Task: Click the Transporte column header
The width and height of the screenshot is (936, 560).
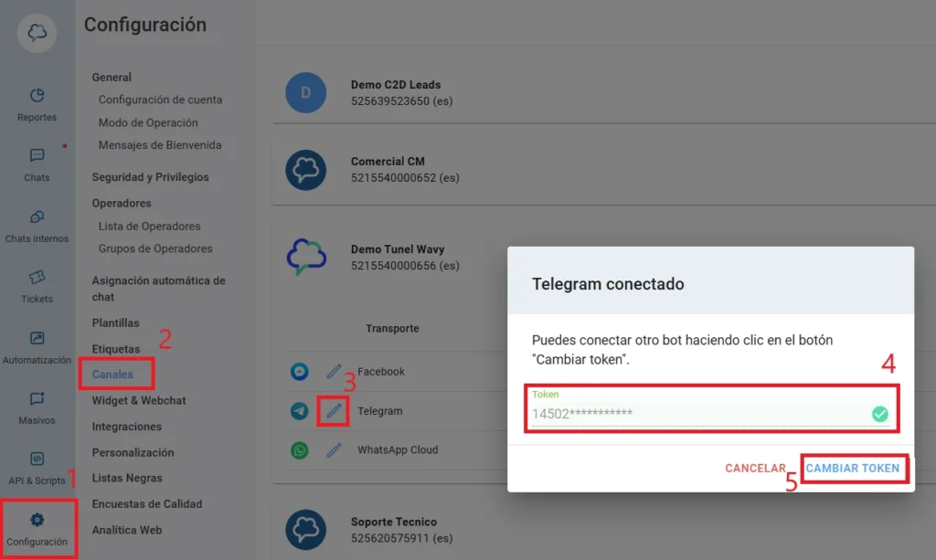Action: pos(392,329)
